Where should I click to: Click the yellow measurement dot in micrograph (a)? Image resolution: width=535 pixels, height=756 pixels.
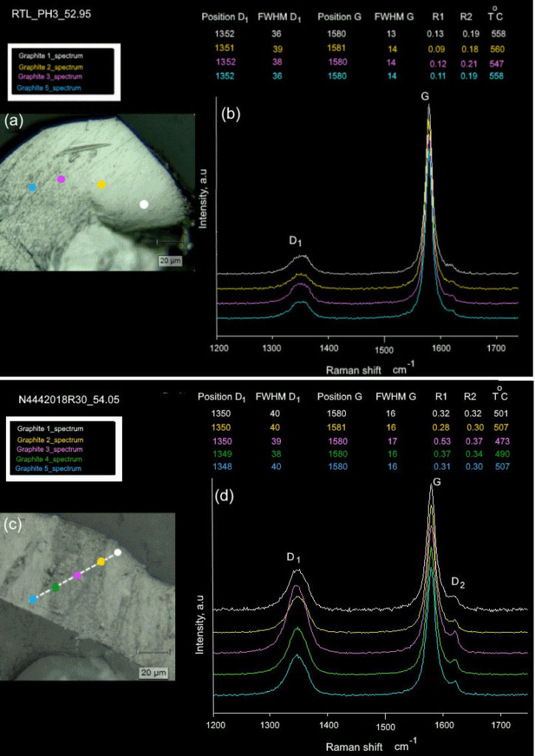101,184
